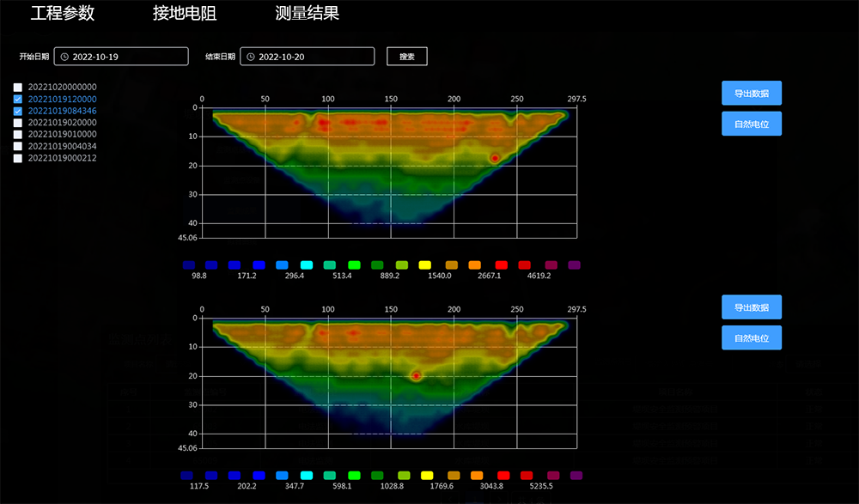The image size is (859, 504).
Task: Focus the end date field showing 2022-10-20
Action: point(314,57)
